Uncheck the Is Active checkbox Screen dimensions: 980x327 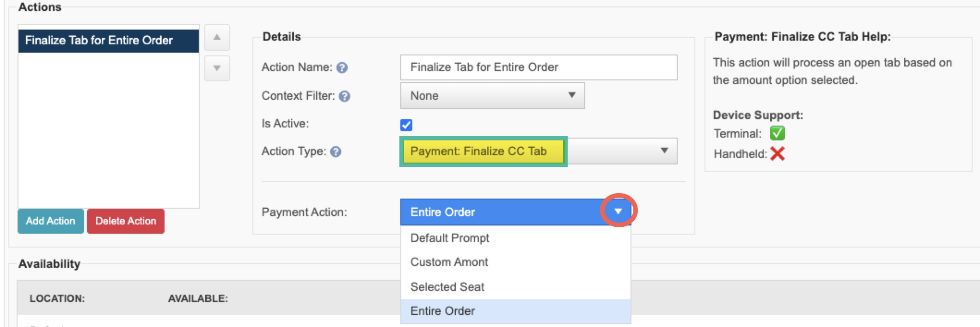click(406, 125)
